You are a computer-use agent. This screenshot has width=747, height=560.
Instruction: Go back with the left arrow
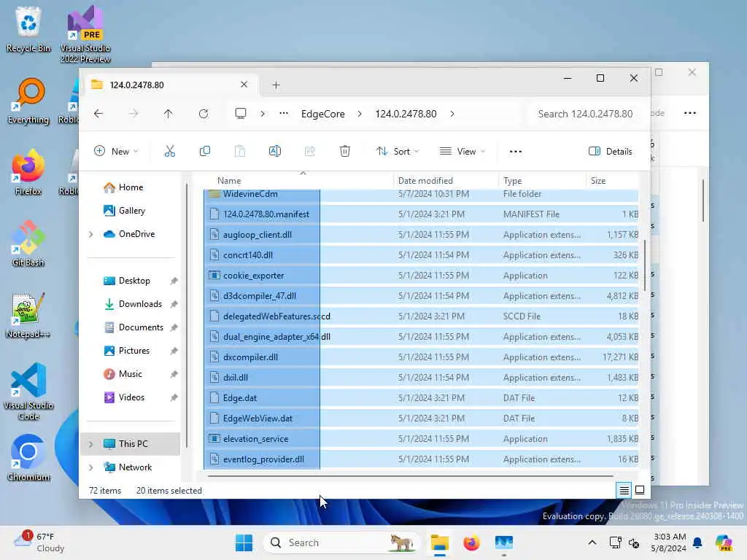click(98, 114)
